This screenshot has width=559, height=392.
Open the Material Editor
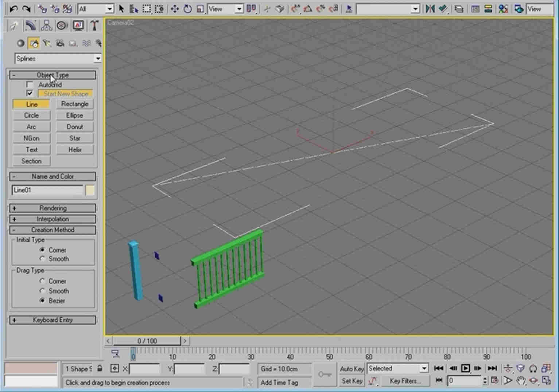tap(503, 9)
